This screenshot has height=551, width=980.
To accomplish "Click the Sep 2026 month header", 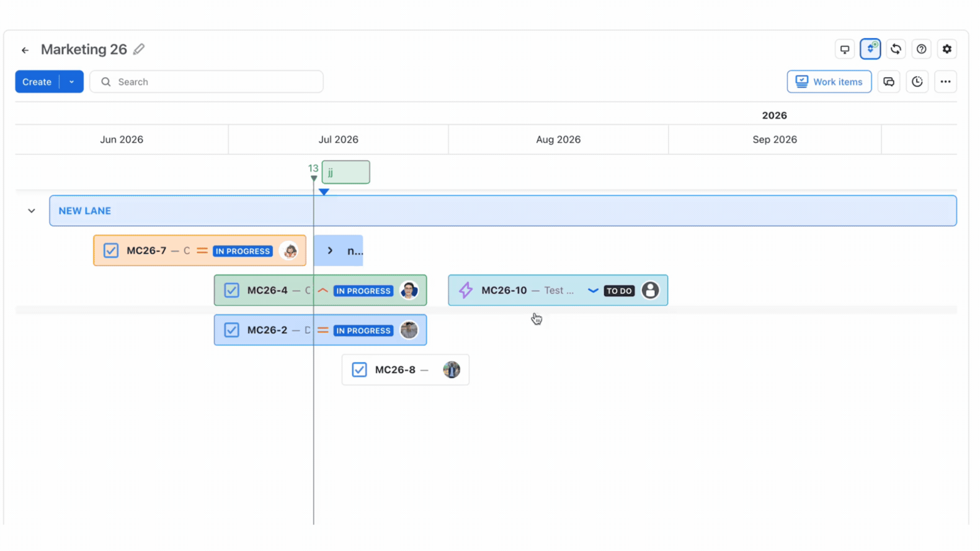I will (x=775, y=140).
